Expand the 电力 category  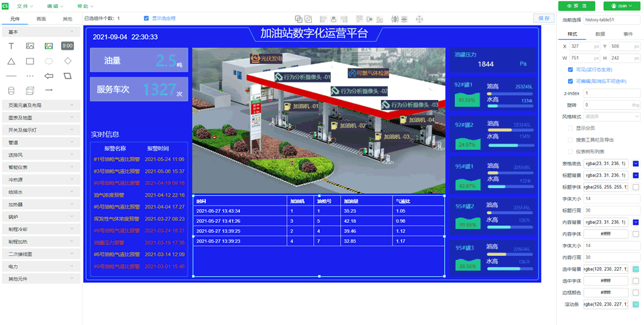click(41, 267)
